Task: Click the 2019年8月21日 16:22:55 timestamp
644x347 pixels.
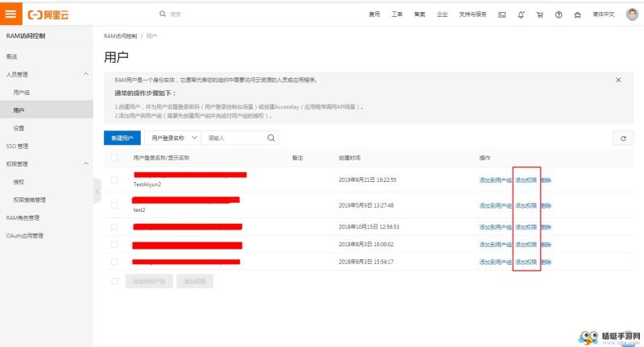Action: click(367, 180)
